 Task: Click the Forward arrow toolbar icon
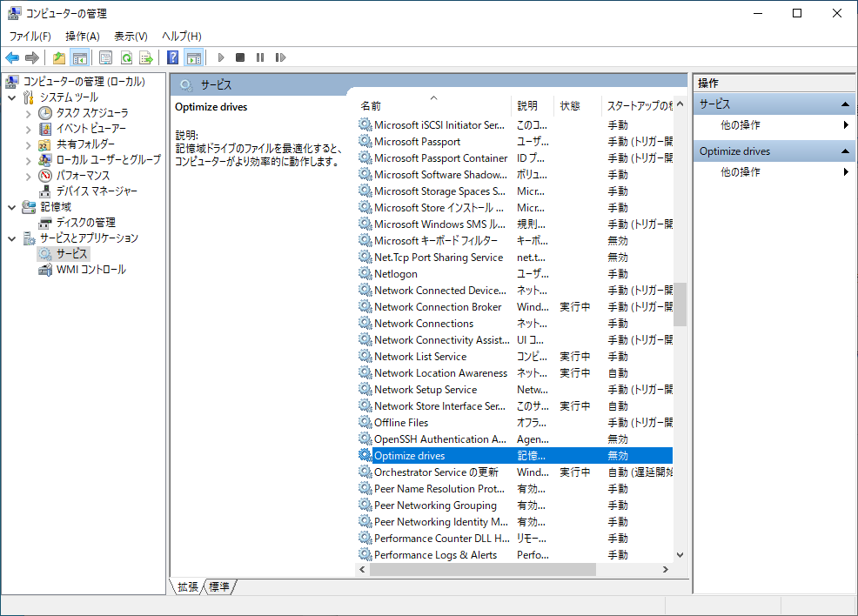pyautogui.click(x=31, y=57)
